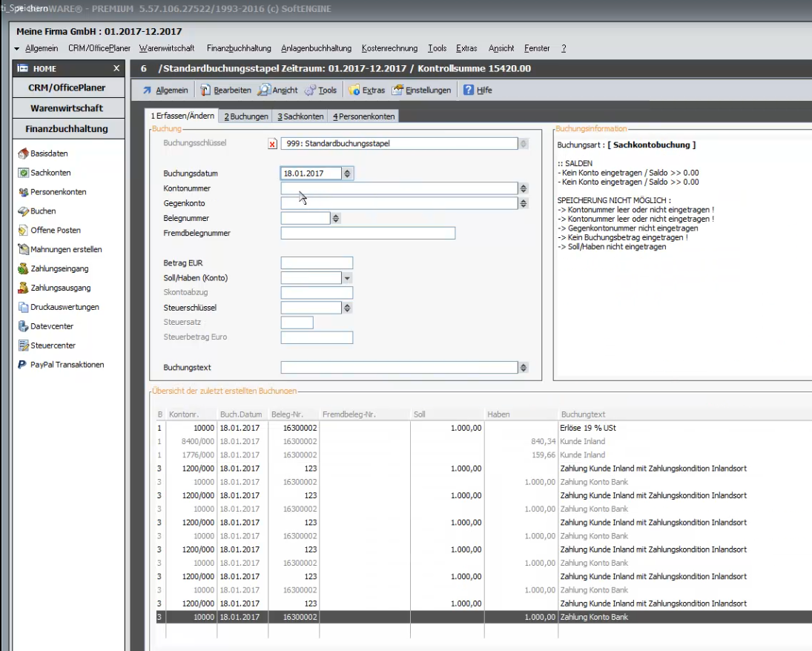The image size is (812, 651).
Task: Switch to the 2 Buchungen tab
Action: coord(246,116)
